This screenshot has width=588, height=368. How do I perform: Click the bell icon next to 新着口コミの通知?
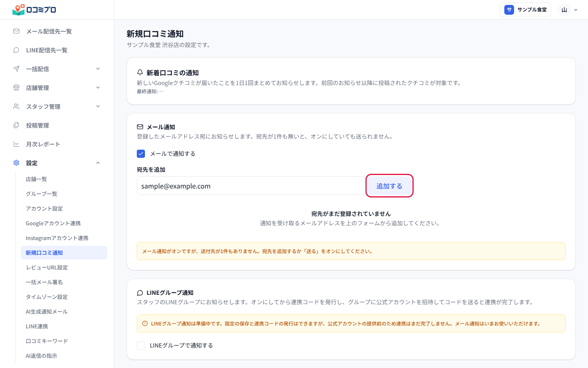point(140,72)
